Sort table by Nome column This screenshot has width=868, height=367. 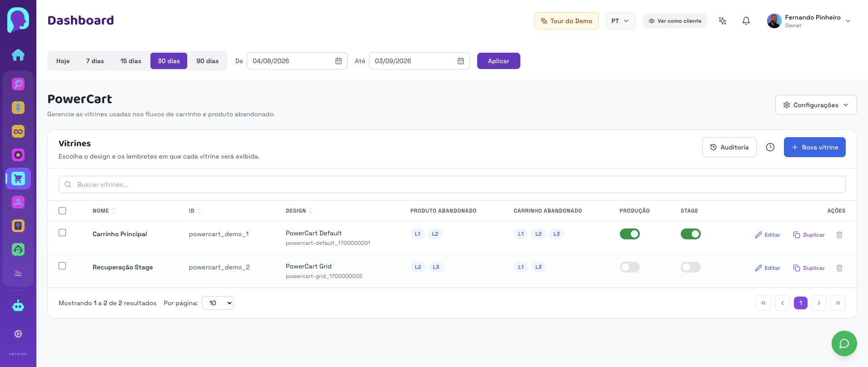click(104, 211)
